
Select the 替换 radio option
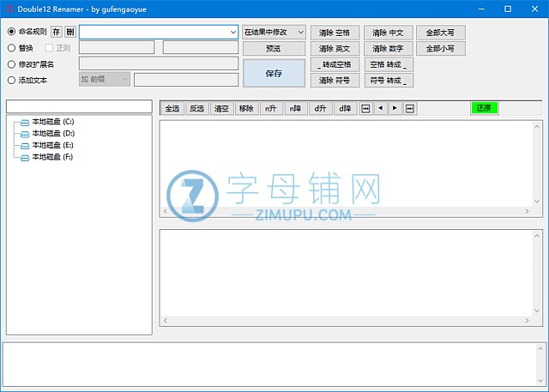[11, 48]
